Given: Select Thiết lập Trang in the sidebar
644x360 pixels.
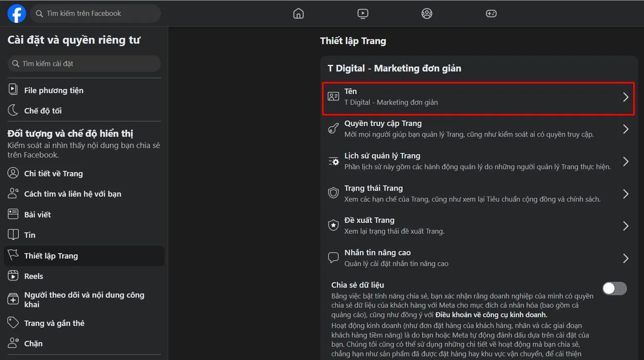Looking at the screenshot, I should point(52,255).
